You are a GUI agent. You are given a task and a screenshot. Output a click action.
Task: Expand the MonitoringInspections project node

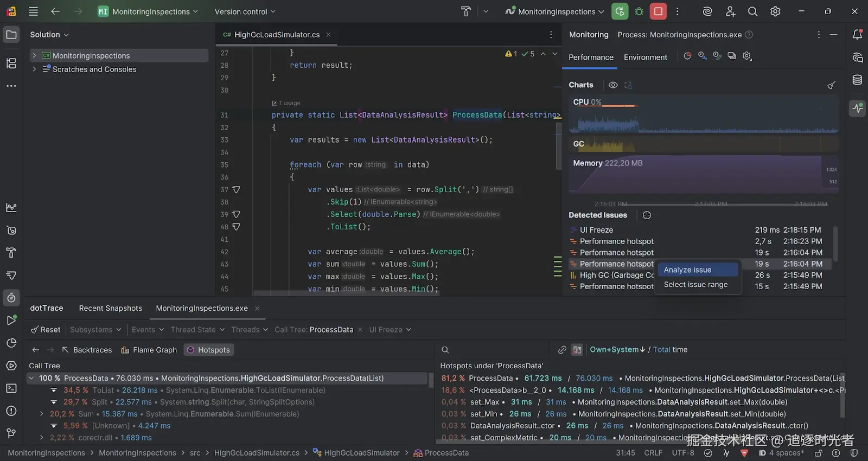[34, 56]
